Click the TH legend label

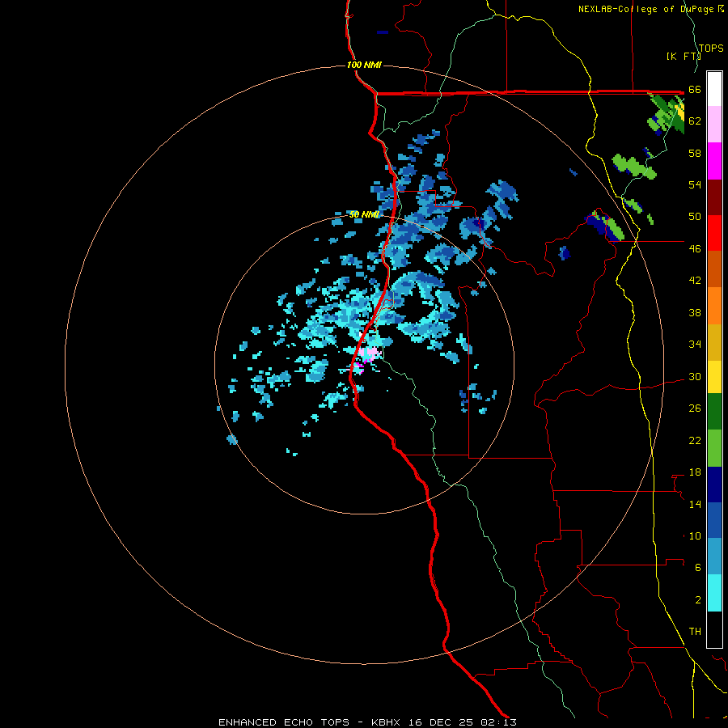[x=695, y=632]
